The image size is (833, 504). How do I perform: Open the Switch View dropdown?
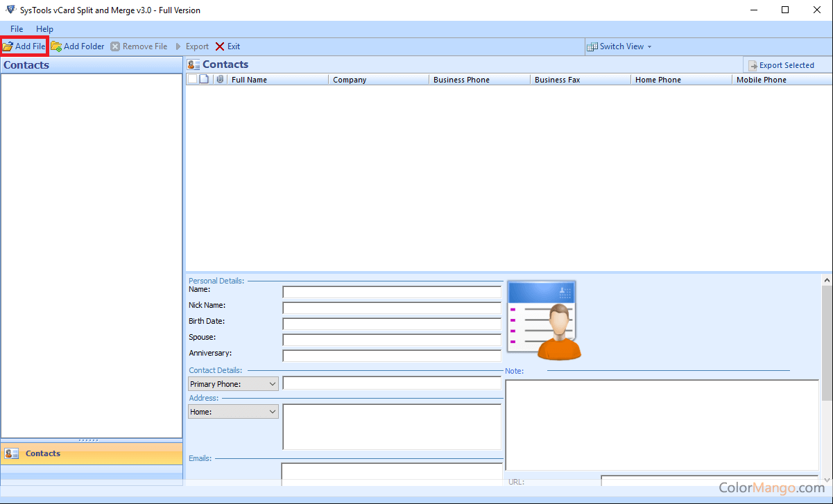coord(619,46)
